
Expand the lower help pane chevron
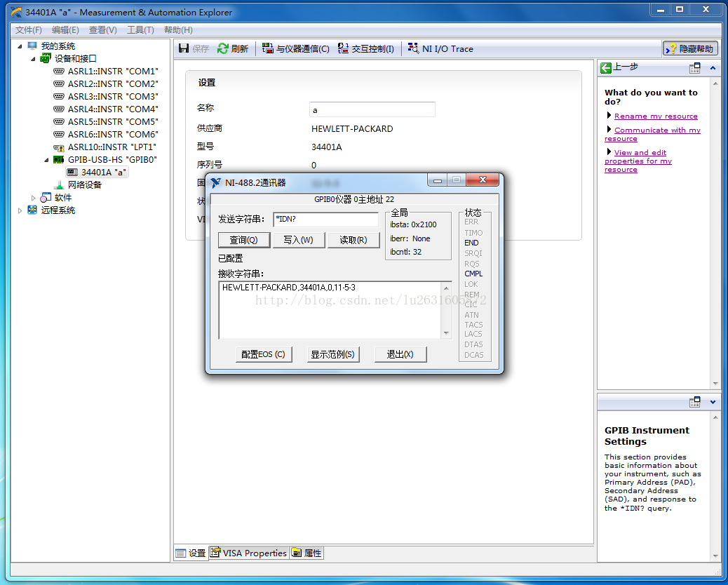pyautogui.click(x=713, y=402)
